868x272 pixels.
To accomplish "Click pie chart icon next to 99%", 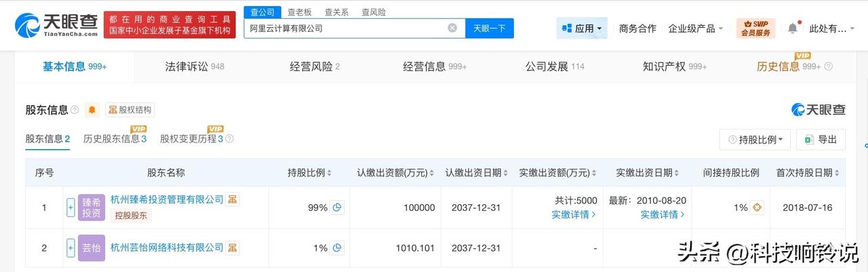I will click(x=337, y=208).
